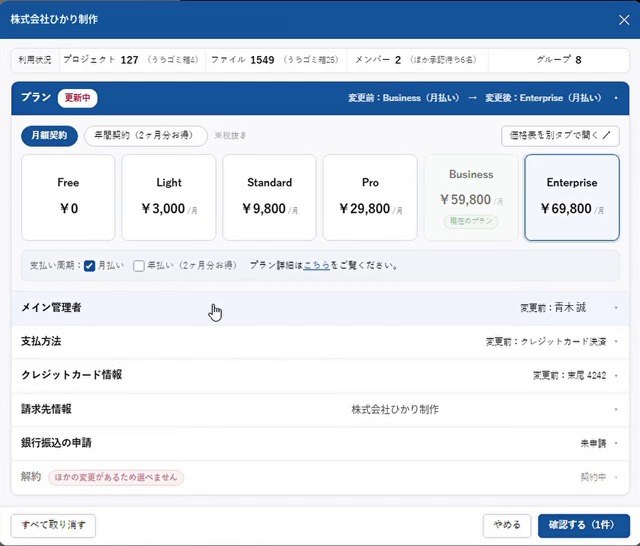Viewport: 640px width, 546px height.
Task: Choose the Light ¥3,000 plan card
Action: [x=169, y=198]
